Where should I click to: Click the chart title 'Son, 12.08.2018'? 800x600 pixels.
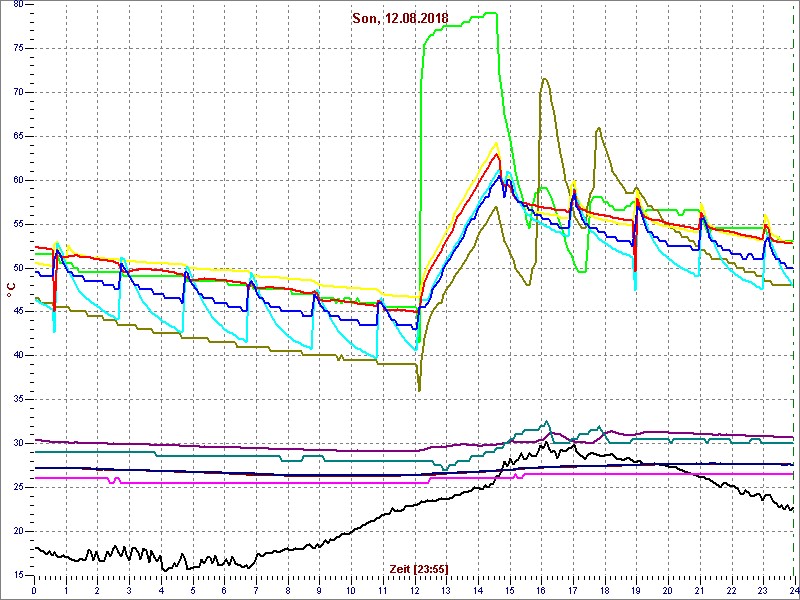click(400, 18)
